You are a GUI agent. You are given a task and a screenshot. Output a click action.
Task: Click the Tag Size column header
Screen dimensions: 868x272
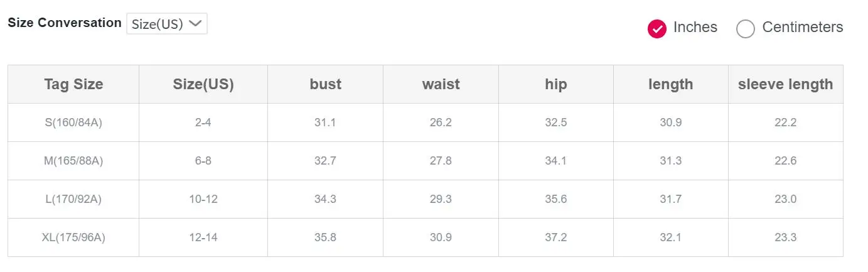tap(73, 84)
